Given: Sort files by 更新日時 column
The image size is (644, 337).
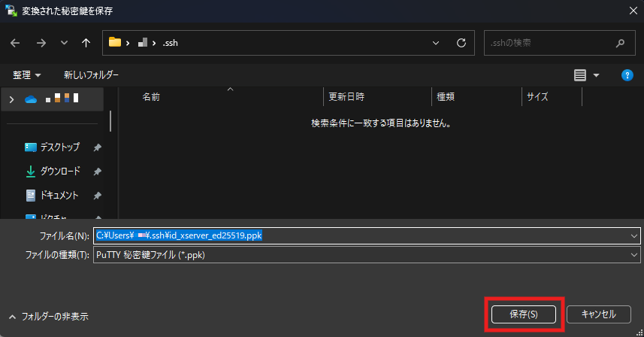Looking at the screenshot, I should click(x=346, y=97).
